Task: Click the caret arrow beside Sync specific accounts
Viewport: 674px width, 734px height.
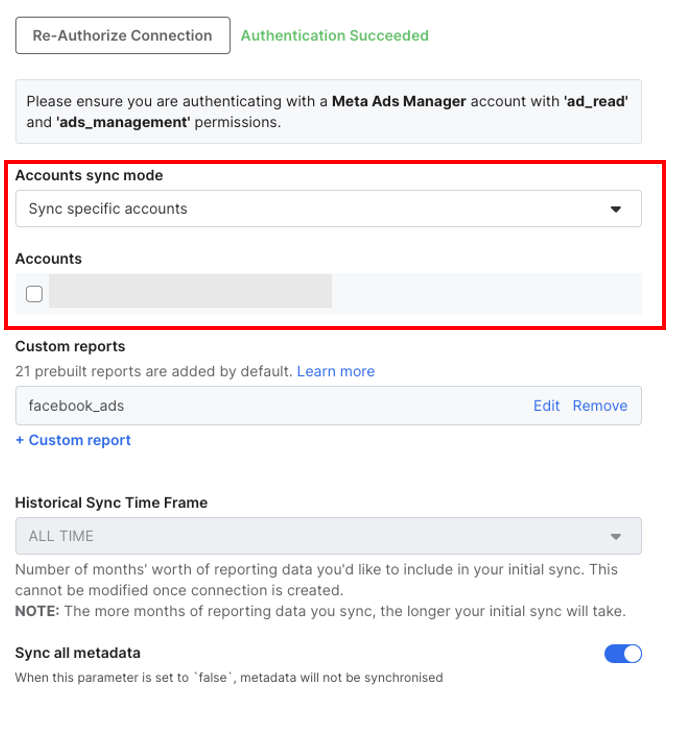Action: 616,209
